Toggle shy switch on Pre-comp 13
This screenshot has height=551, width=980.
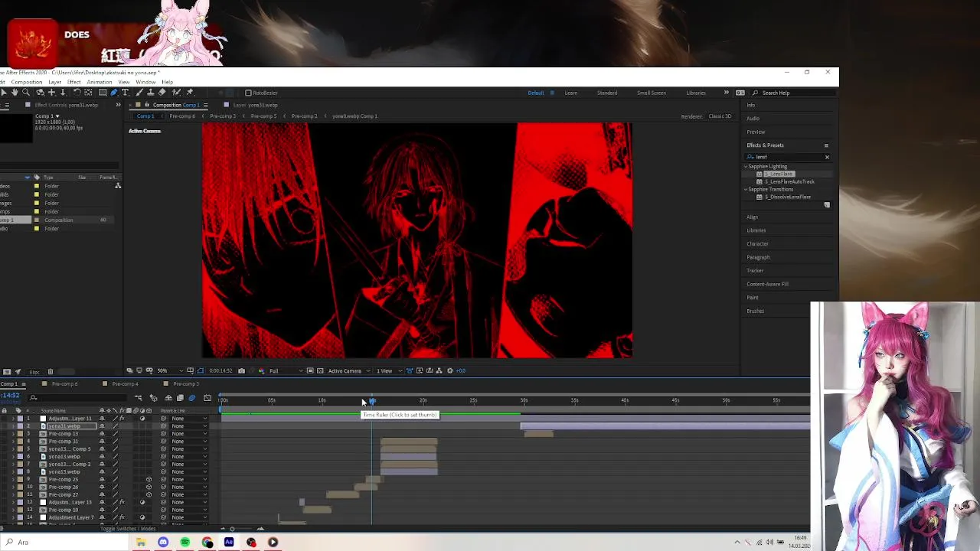(102, 434)
